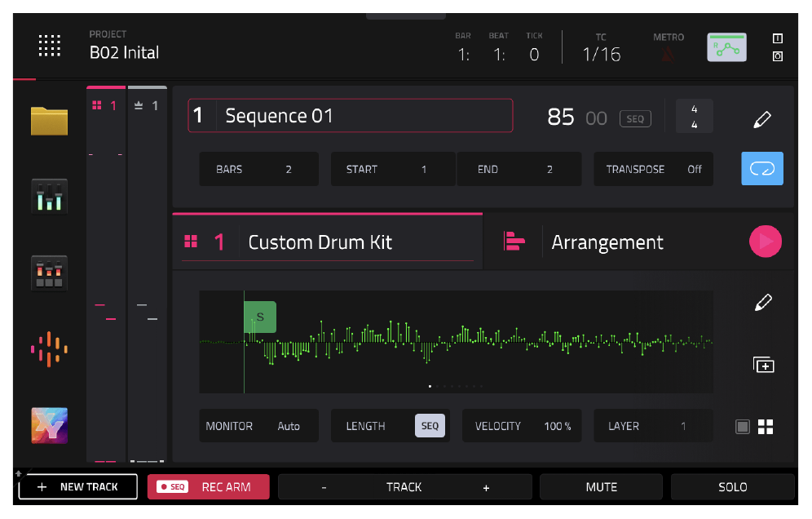Viewport: 812px width, 519px height.
Task: Open the Custom Drum Kit track selector
Action: pyautogui.click(x=327, y=242)
